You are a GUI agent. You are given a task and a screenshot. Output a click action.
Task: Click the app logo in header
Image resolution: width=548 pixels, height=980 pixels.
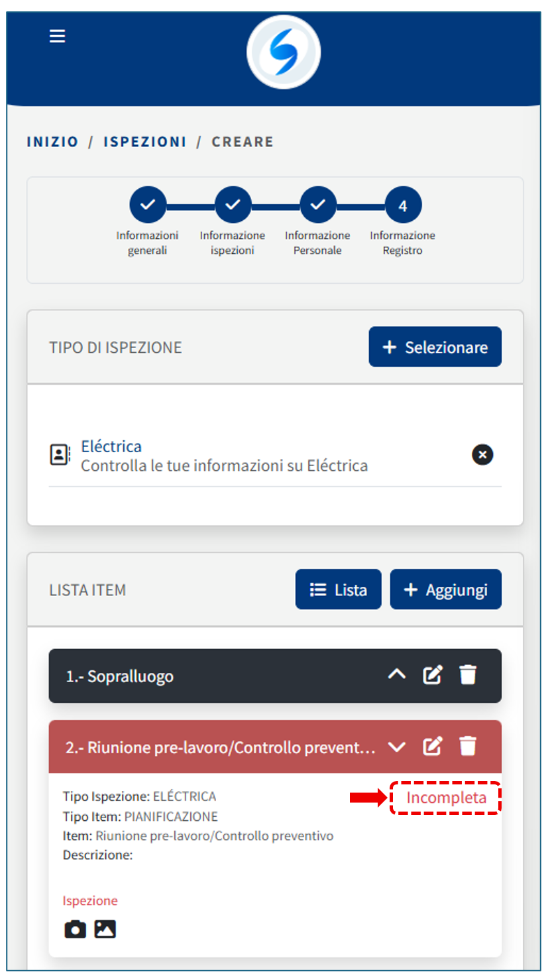[x=284, y=52]
